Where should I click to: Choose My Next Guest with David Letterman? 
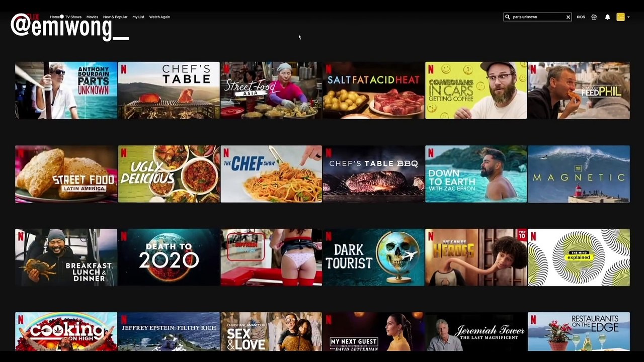(373, 331)
